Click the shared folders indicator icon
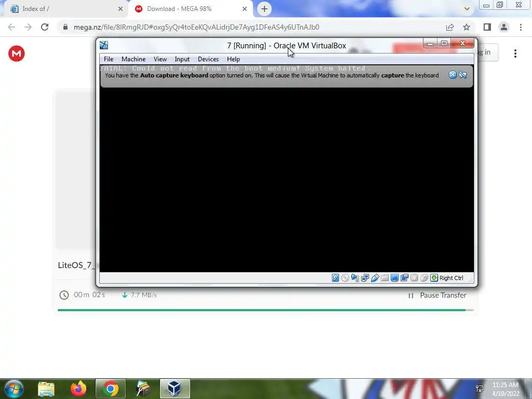This screenshot has height=399, width=532. [384, 278]
